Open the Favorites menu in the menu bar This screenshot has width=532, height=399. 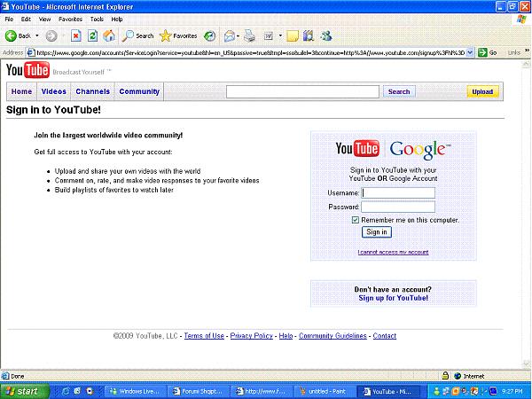(x=70, y=19)
